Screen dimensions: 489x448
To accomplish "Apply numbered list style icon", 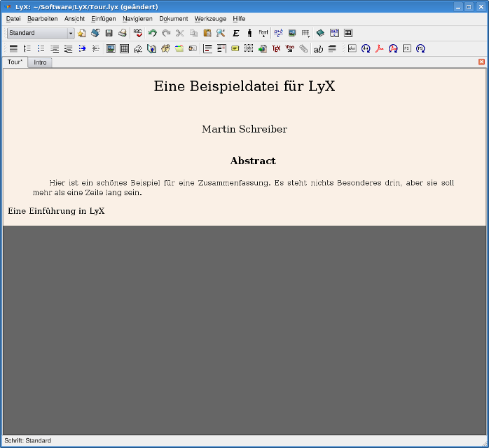I will pyautogui.click(x=27, y=48).
